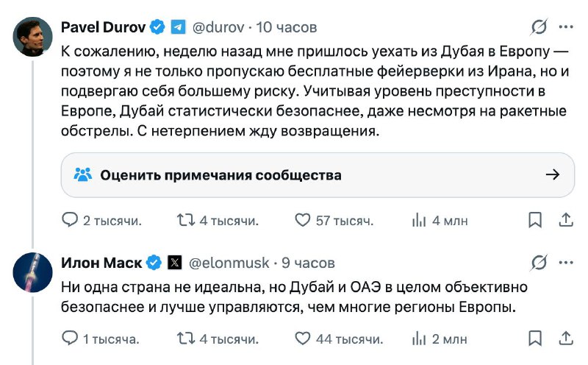
Task: Open more options on Musk's reply
Action: click(x=566, y=262)
